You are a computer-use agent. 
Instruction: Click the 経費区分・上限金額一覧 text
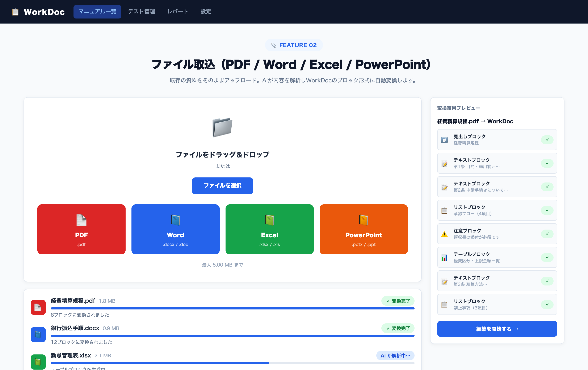(x=476, y=261)
